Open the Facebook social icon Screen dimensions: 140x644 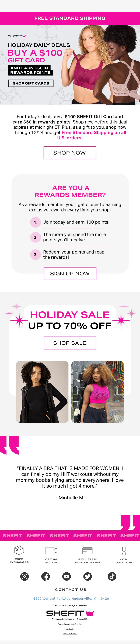pyautogui.click(x=45, y=576)
